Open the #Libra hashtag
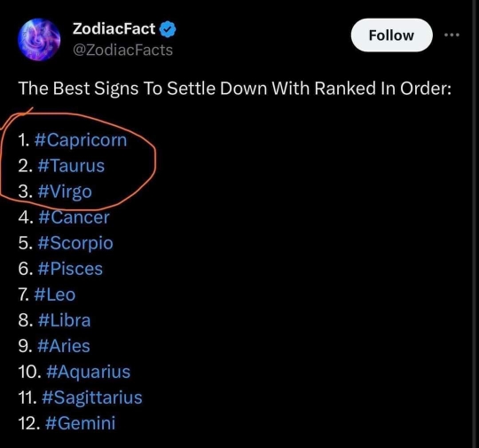This screenshot has width=479, height=448. (x=65, y=320)
